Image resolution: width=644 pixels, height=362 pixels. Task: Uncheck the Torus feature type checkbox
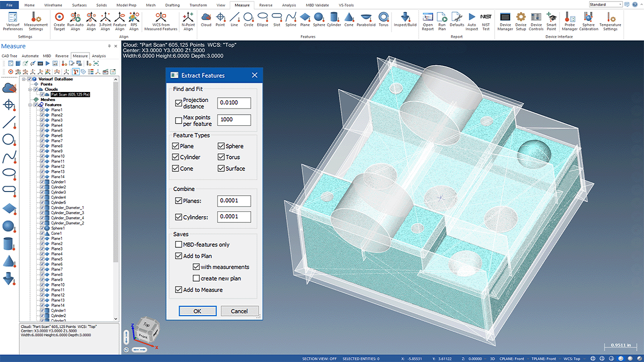click(x=221, y=157)
